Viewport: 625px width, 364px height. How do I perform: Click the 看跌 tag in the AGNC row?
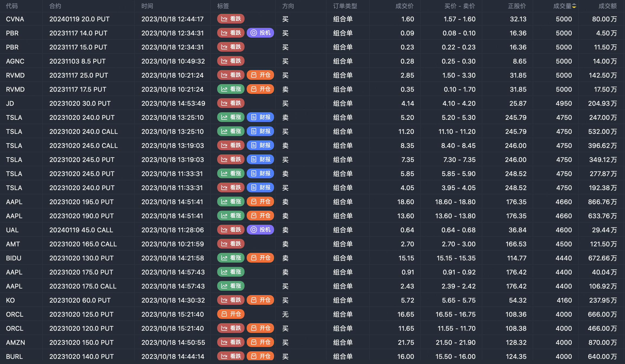[x=231, y=61]
